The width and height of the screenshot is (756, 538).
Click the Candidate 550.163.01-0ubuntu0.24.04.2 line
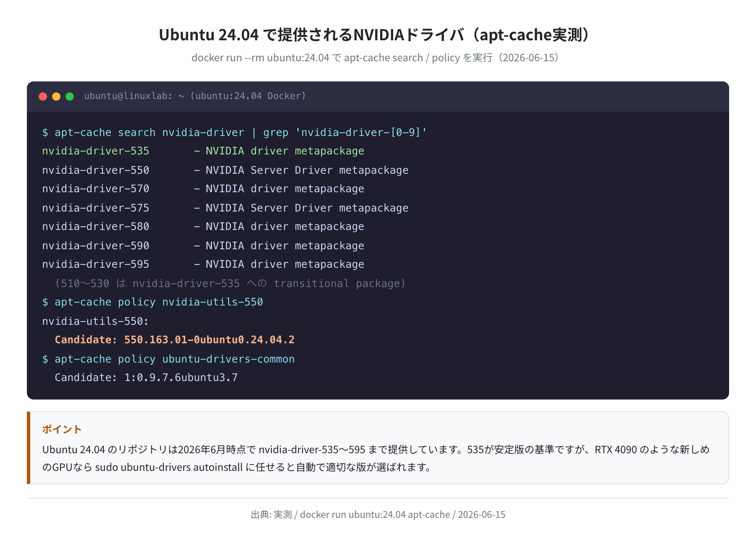click(x=175, y=340)
